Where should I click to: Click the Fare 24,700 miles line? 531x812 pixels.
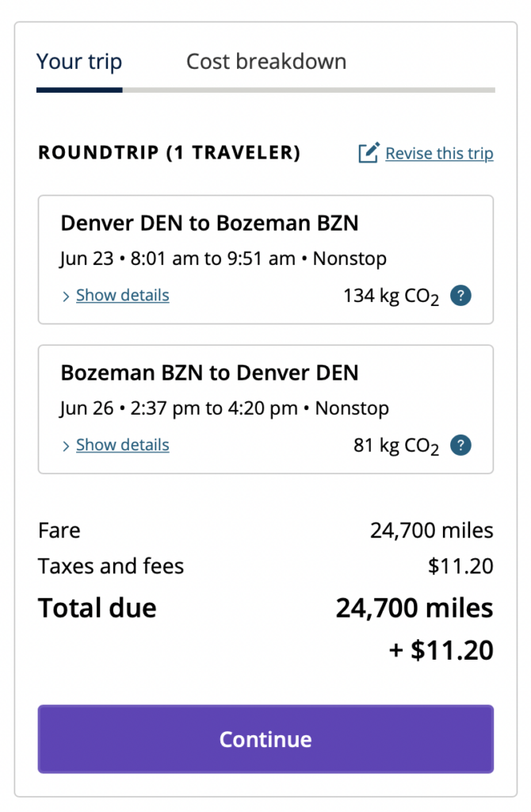tap(265, 530)
